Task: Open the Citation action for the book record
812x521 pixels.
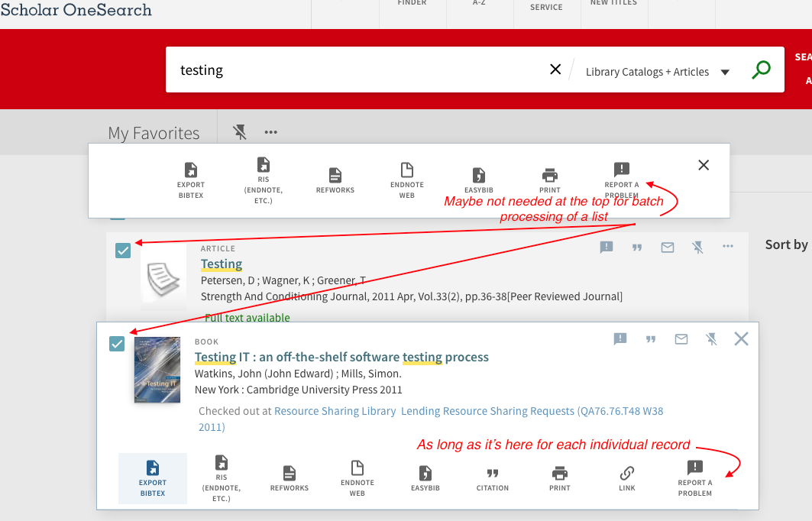Action: pyautogui.click(x=493, y=477)
